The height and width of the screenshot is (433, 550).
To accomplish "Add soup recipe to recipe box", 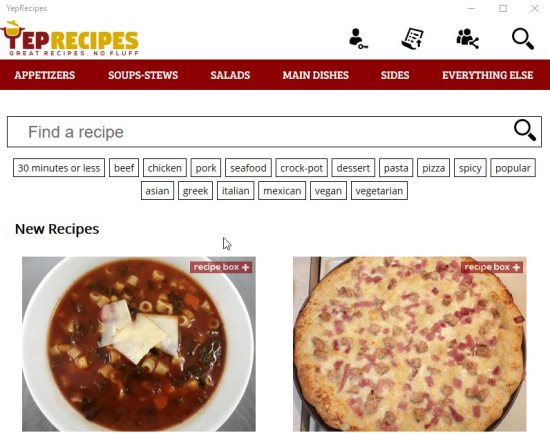I will (x=221, y=267).
